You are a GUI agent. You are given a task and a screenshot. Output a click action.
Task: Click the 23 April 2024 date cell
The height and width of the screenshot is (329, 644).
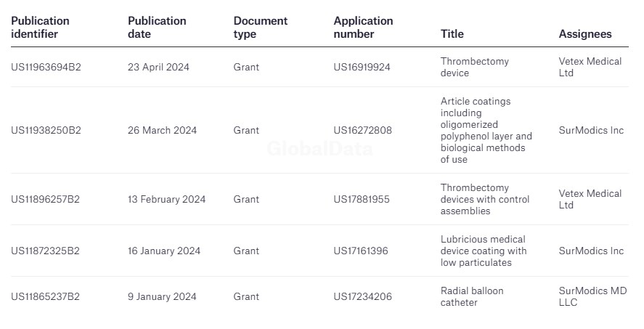[x=158, y=67]
